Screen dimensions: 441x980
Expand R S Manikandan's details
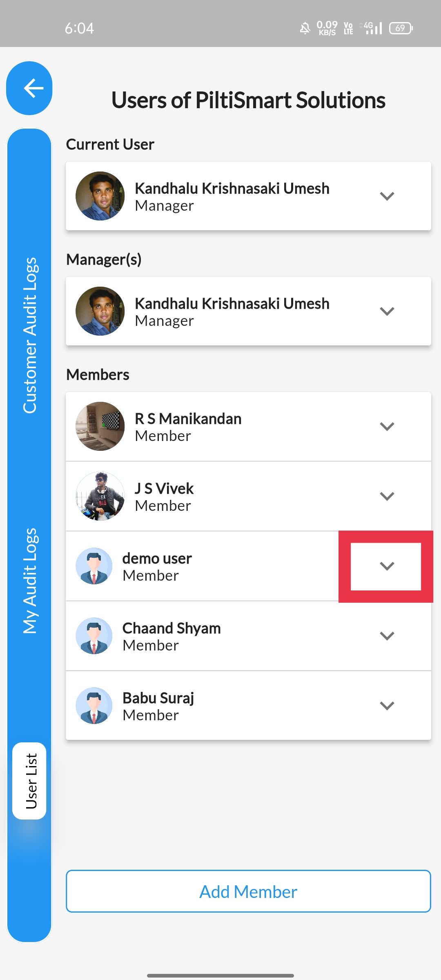click(387, 426)
